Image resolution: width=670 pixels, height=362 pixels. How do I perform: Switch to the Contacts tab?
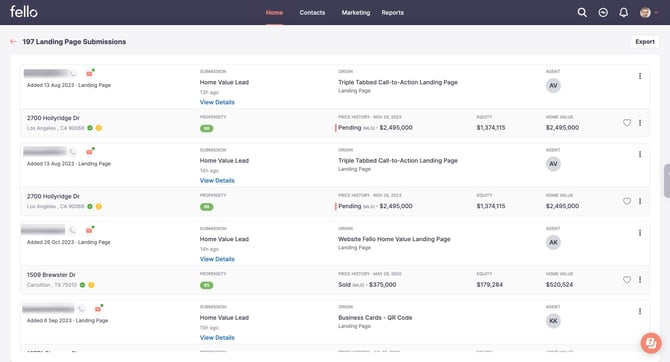[x=312, y=13]
